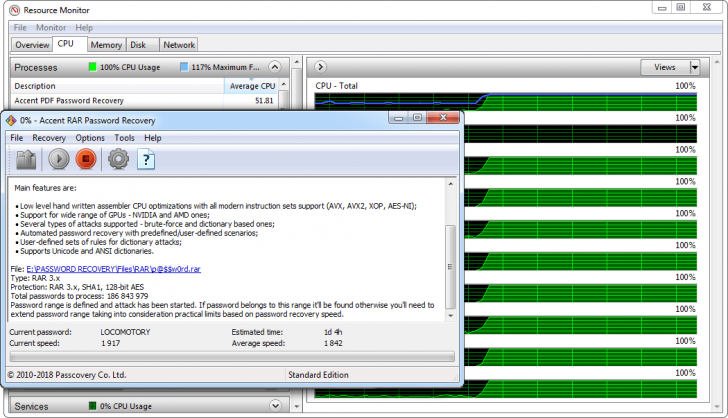The image size is (728, 418).
Task: Click the CPU - Total graph
Action: (506, 101)
